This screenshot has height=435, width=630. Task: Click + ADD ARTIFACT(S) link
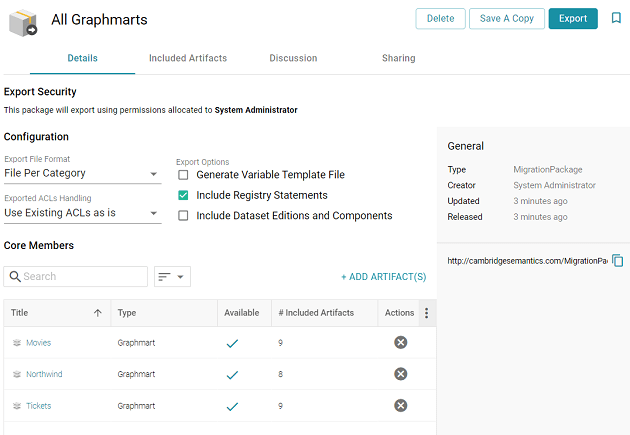click(x=383, y=277)
